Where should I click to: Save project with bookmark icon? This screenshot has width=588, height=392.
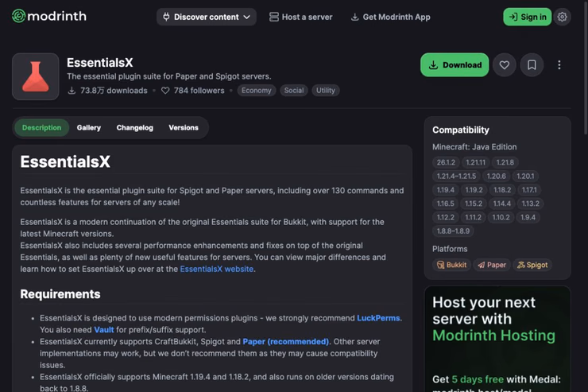(532, 65)
